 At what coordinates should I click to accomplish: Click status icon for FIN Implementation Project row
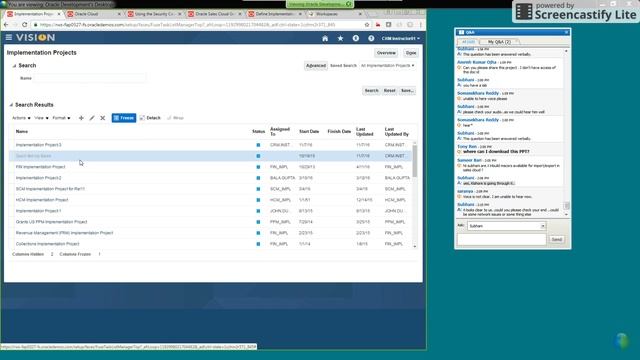click(x=258, y=167)
